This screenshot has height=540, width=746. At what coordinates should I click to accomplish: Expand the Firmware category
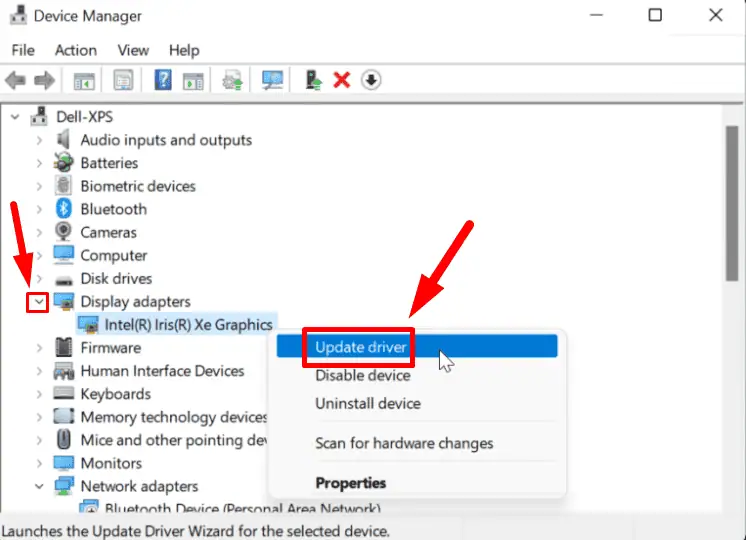pyautogui.click(x=39, y=348)
